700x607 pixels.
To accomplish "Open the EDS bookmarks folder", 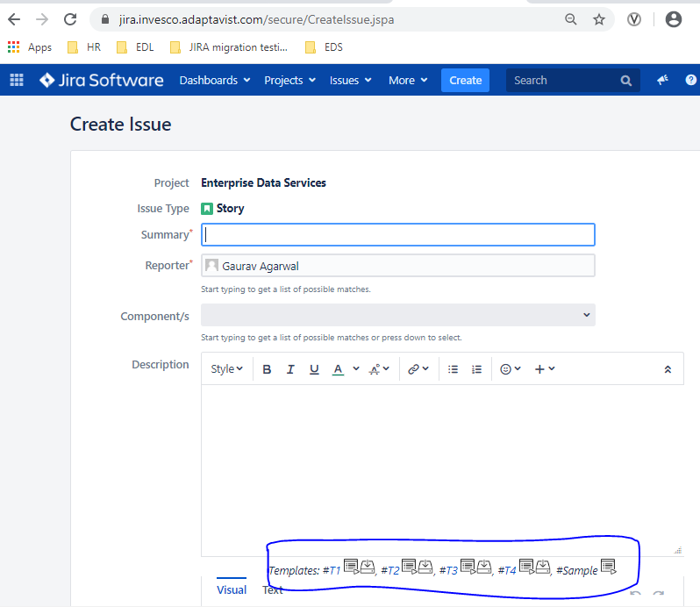I will tap(324, 46).
